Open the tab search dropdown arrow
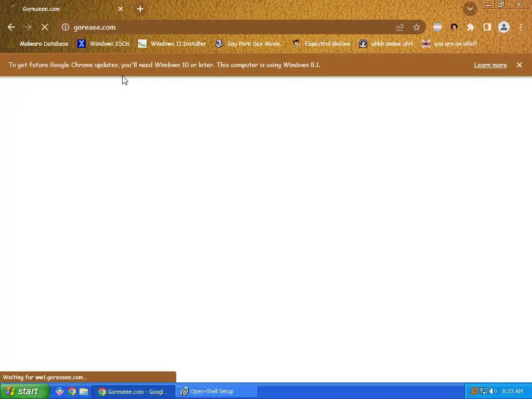The height and width of the screenshot is (399, 532). pyautogui.click(x=470, y=9)
